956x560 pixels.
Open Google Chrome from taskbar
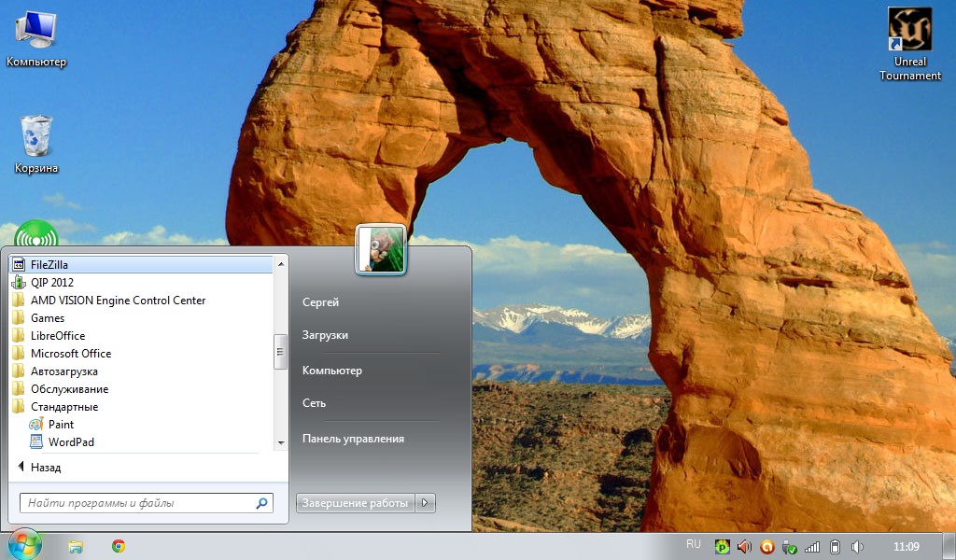(x=119, y=546)
